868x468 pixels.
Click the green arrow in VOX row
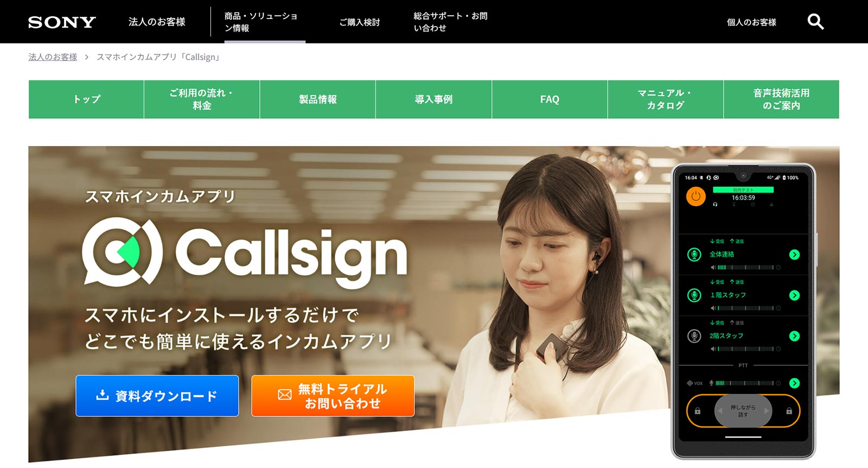794,383
